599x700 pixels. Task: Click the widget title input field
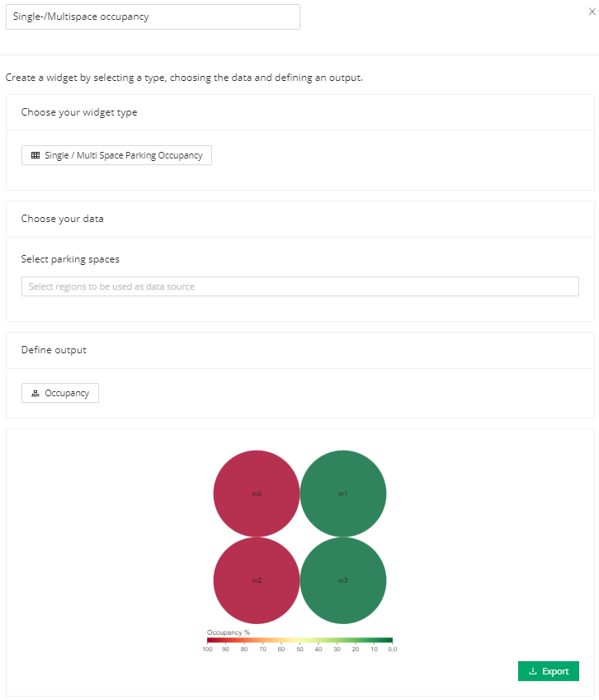(x=153, y=17)
